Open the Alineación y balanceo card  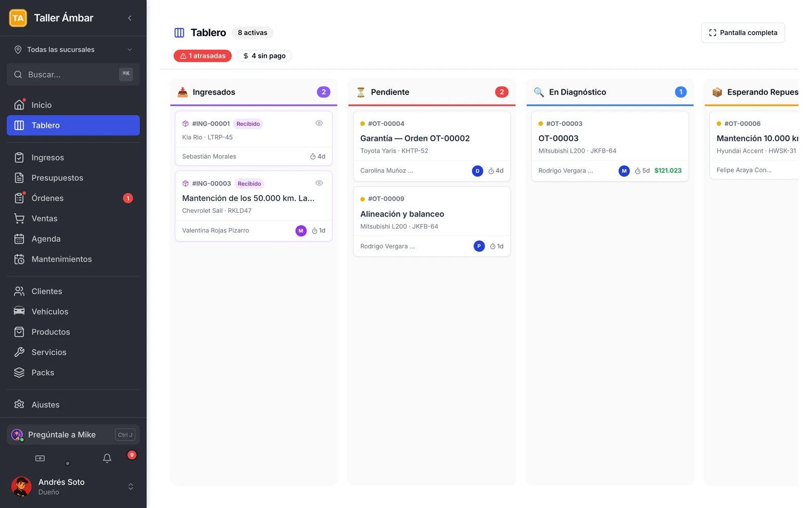point(432,222)
